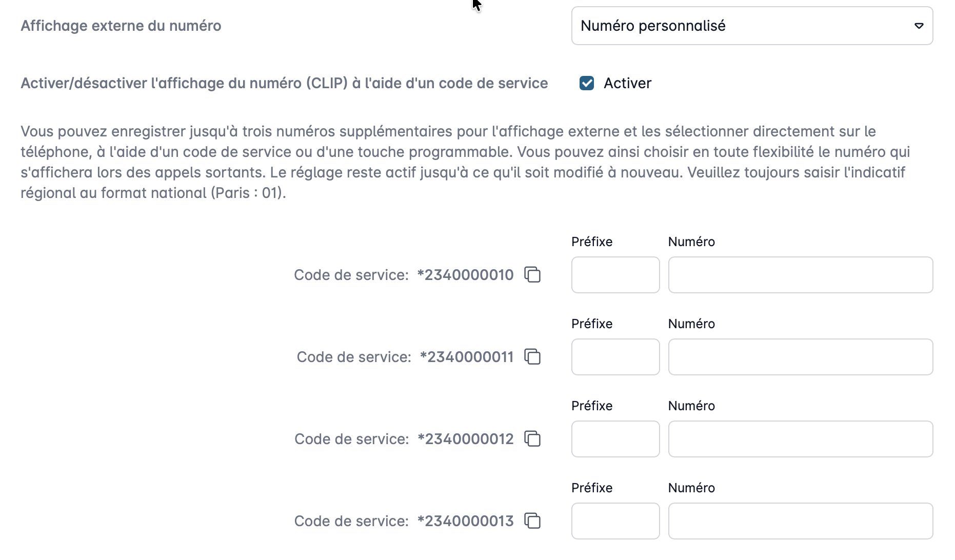Click service code text *2340000013
955x560 pixels.
[465, 521]
